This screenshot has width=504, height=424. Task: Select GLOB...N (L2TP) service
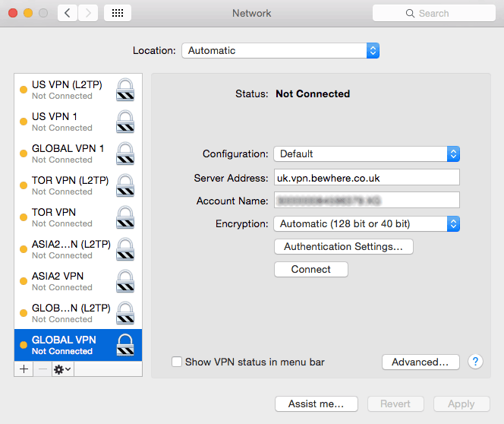coord(78,313)
